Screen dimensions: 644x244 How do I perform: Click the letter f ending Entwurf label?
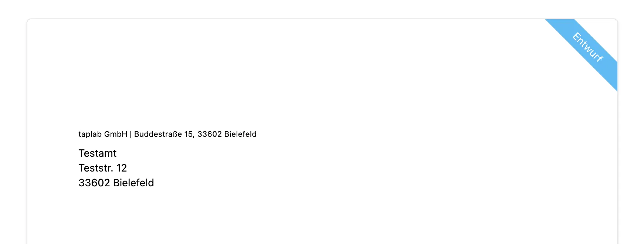600,58
